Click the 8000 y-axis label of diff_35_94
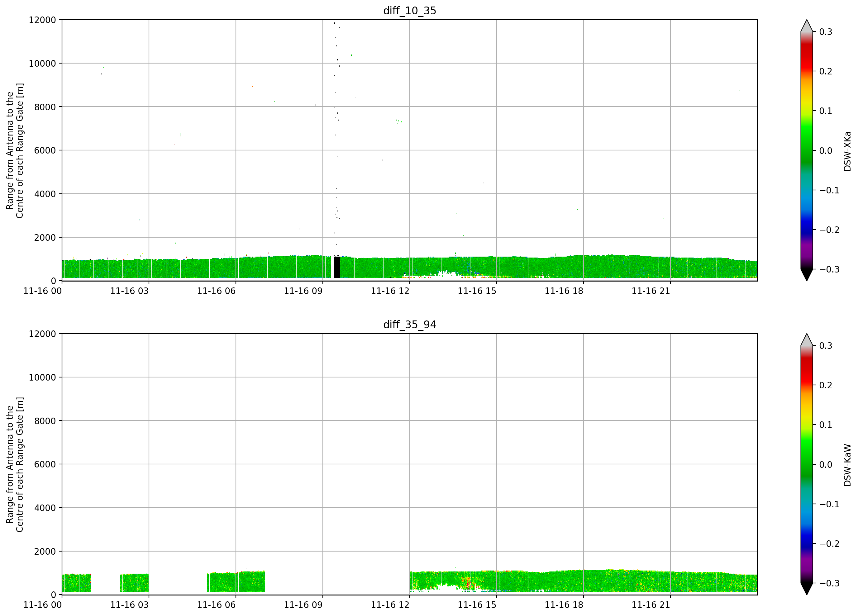The width and height of the screenshot is (858, 616). 45,421
